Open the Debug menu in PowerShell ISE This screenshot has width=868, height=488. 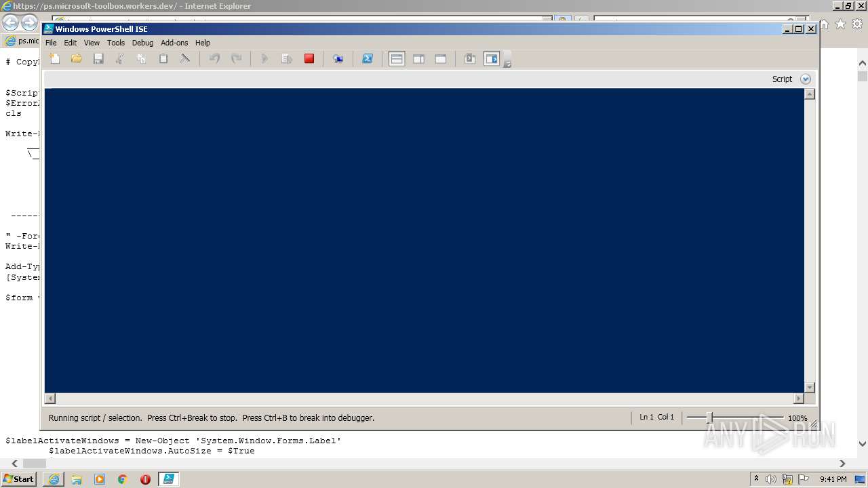click(142, 43)
